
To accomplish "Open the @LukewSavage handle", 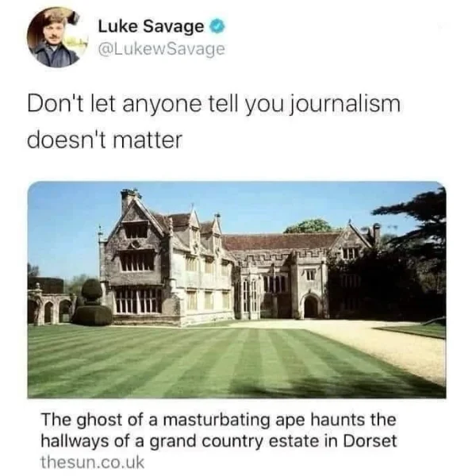I will coord(161,49).
